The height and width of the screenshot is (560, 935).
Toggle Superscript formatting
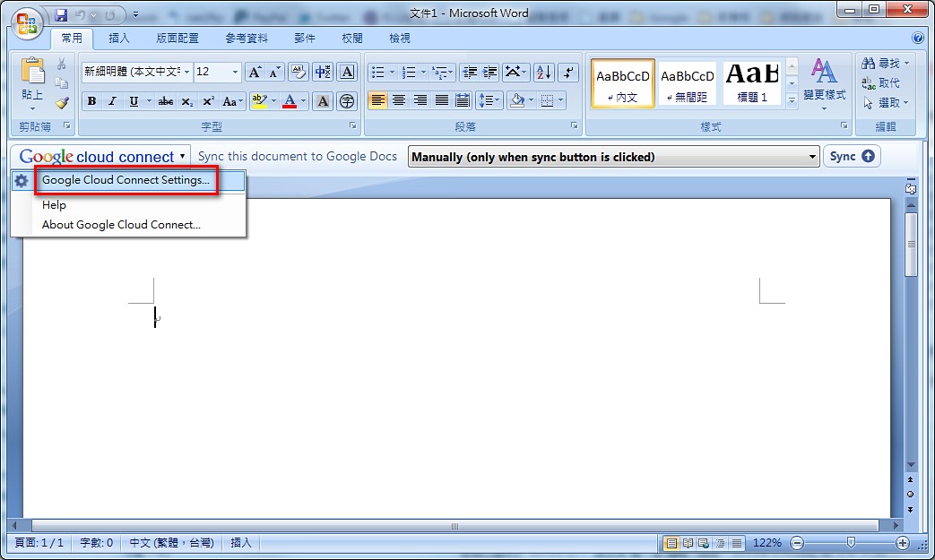[x=208, y=101]
